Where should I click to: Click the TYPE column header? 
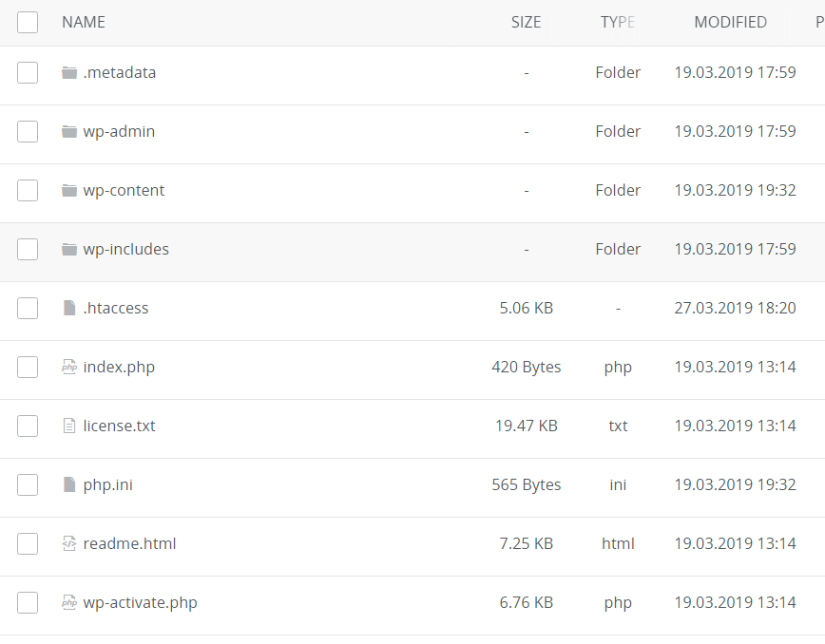[618, 22]
